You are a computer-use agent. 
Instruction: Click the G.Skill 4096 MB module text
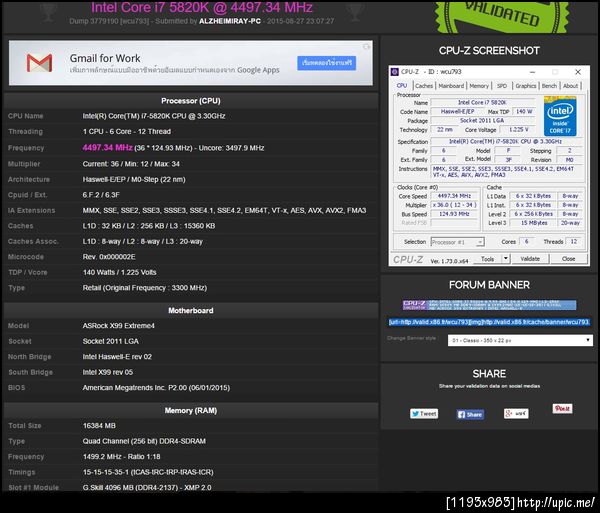click(x=147, y=487)
